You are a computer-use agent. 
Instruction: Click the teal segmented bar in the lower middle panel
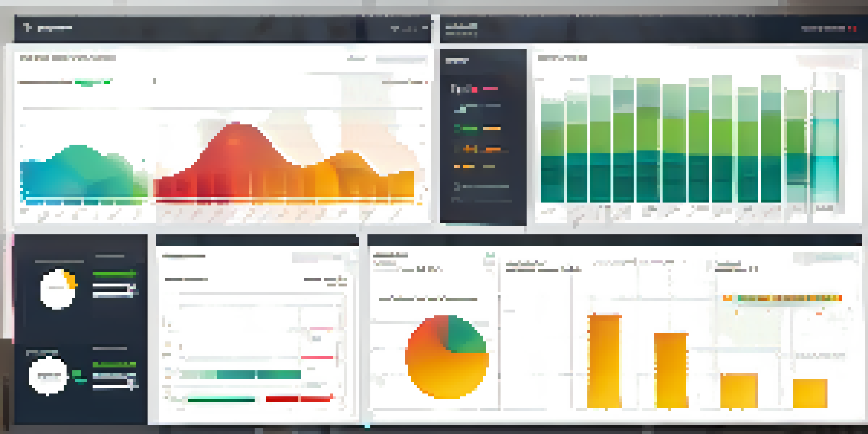(x=240, y=374)
